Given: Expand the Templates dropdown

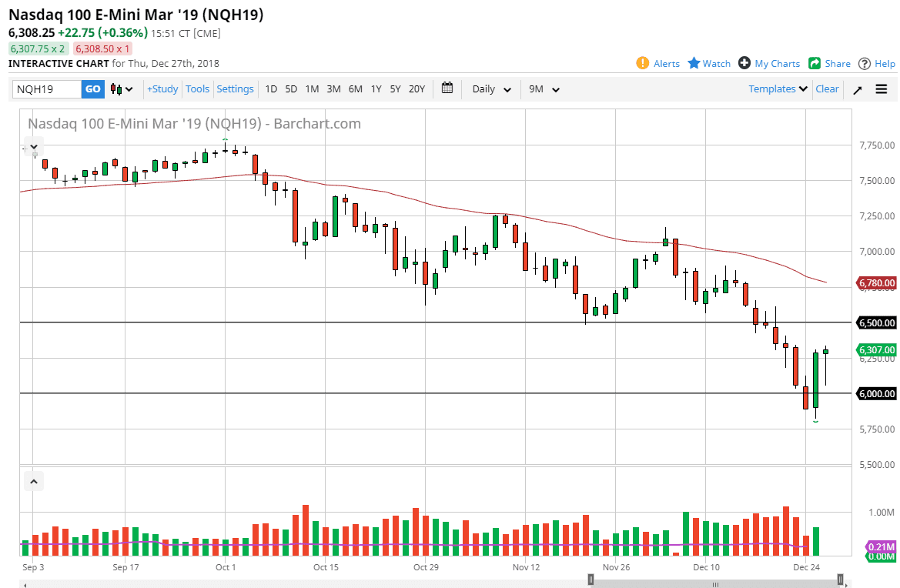Looking at the screenshot, I should pos(777,89).
